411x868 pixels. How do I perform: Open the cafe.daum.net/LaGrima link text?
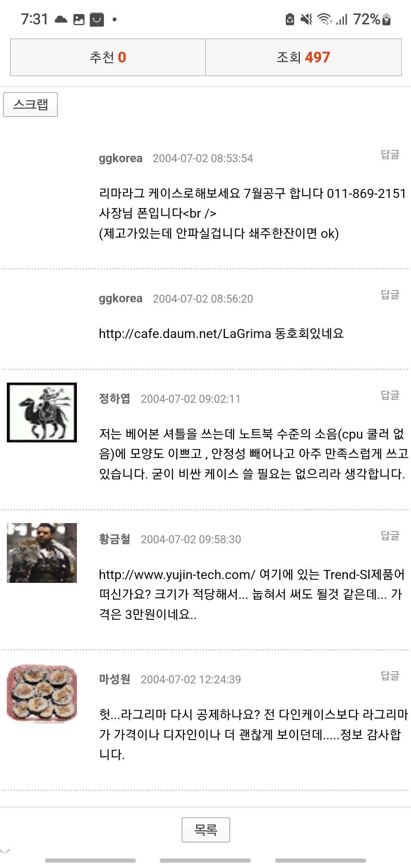click(185, 333)
